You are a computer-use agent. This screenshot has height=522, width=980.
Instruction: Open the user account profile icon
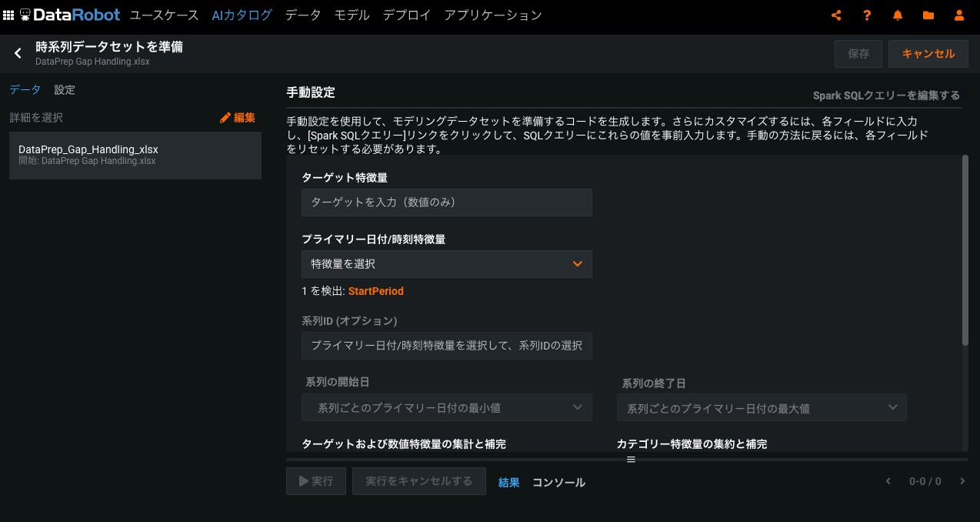(x=958, y=15)
